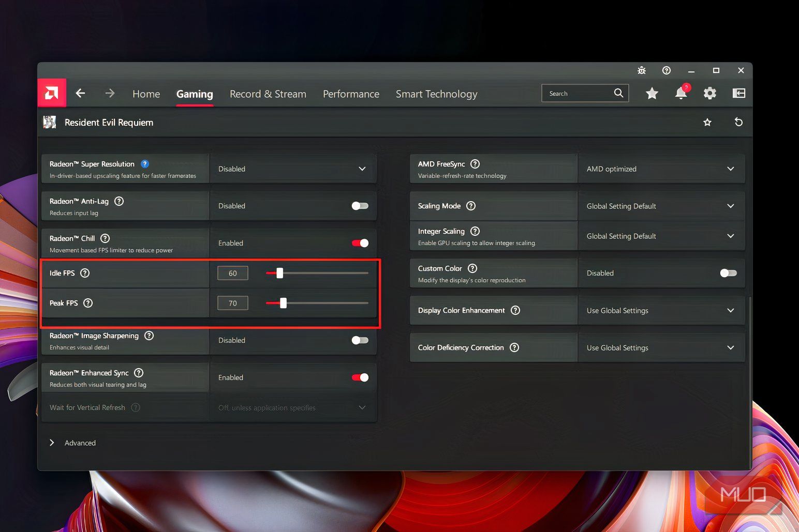Go forward with the right arrow
Viewport: 799px width, 532px height.
(110, 93)
